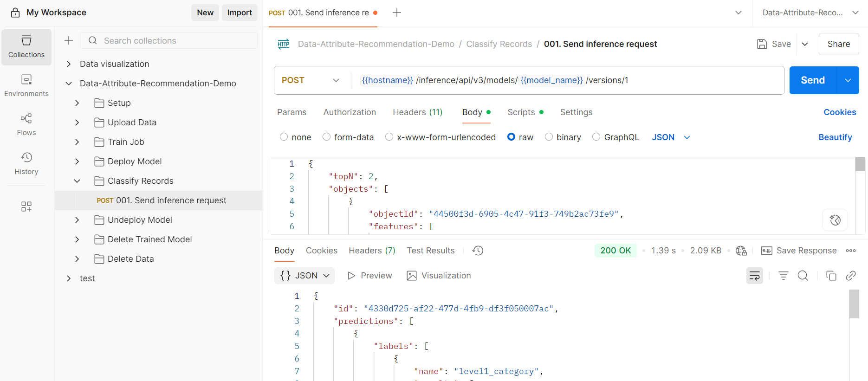Click the Setup folder icon

pos(99,103)
